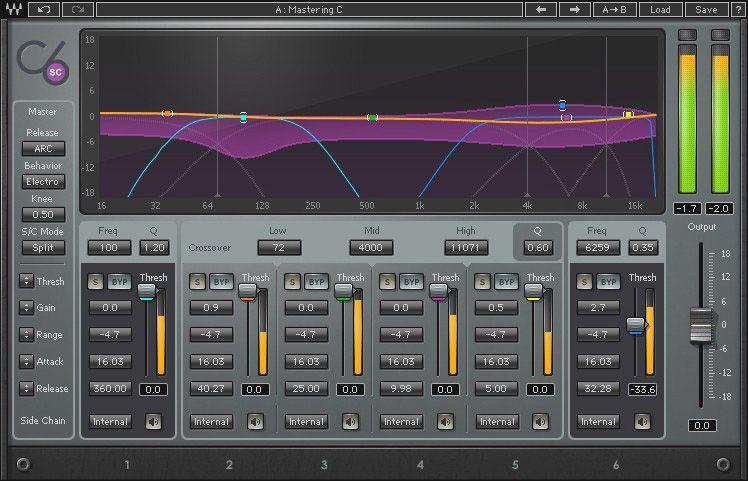Click the Output fader handle
The height and width of the screenshot is (481, 748).
pyautogui.click(x=701, y=325)
